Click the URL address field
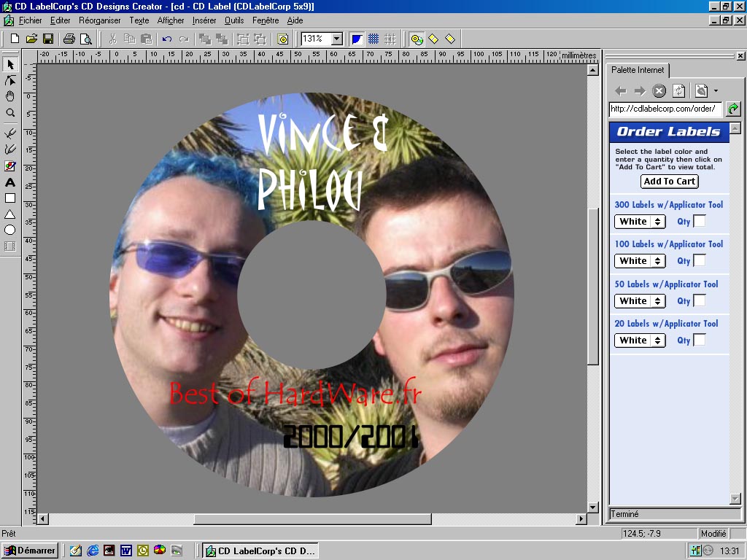Screen dimensions: 747x560 tap(665, 109)
